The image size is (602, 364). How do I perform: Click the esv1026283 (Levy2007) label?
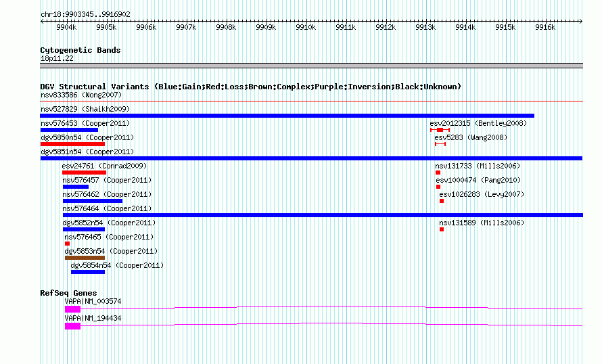[482, 194]
